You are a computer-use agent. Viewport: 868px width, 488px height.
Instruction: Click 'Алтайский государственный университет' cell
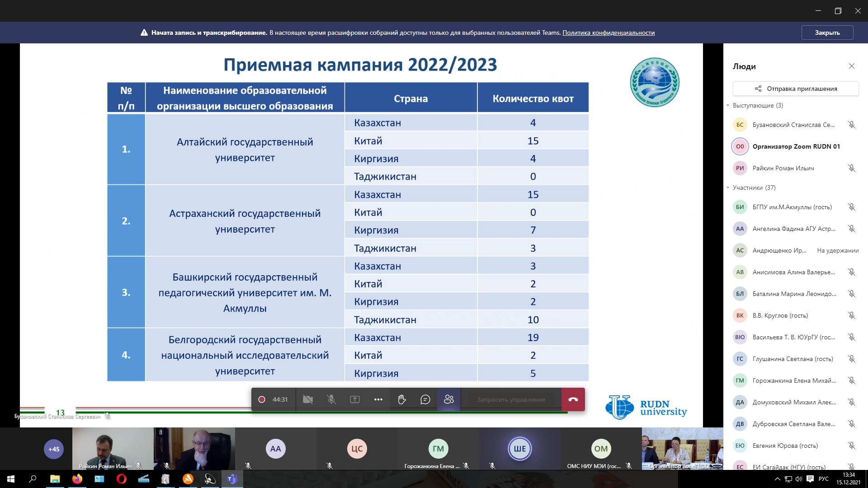(x=245, y=150)
